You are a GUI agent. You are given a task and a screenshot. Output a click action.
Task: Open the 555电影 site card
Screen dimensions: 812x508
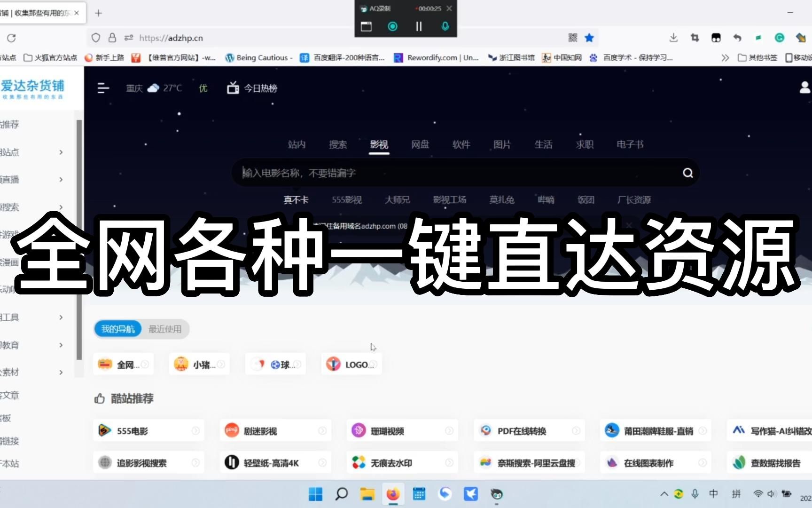point(148,431)
